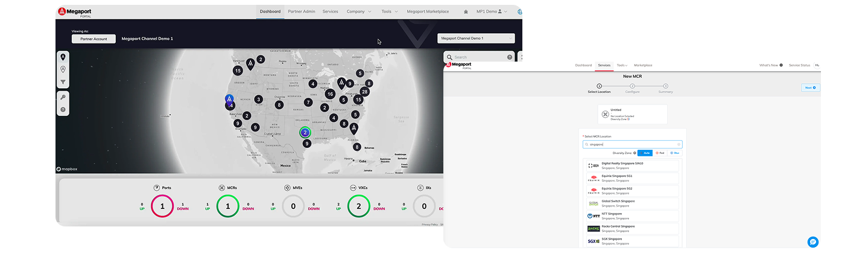Screen dimensions: 868x253
Task: Clear the singapore location search field
Action: [679, 144]
